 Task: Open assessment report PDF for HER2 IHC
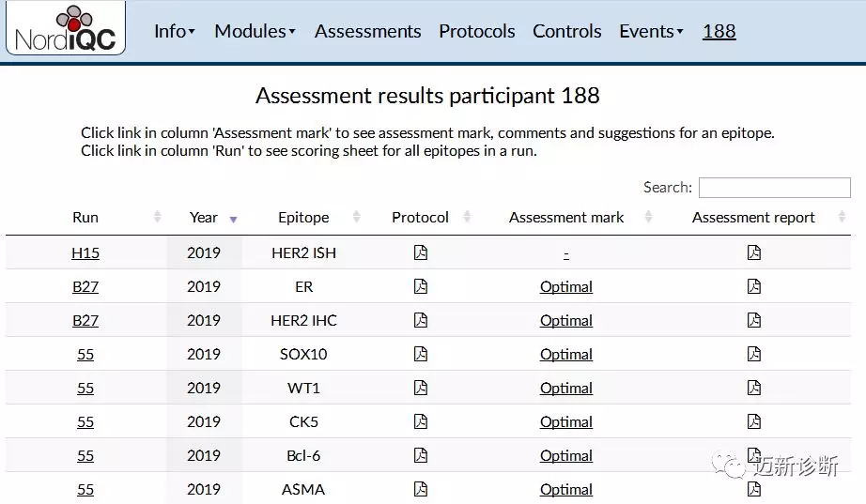(753, 320)
